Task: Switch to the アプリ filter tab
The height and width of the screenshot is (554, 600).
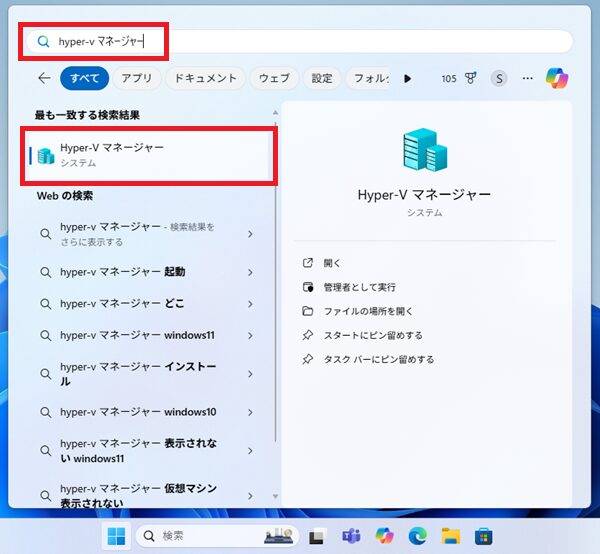Action: click(137, 78)
